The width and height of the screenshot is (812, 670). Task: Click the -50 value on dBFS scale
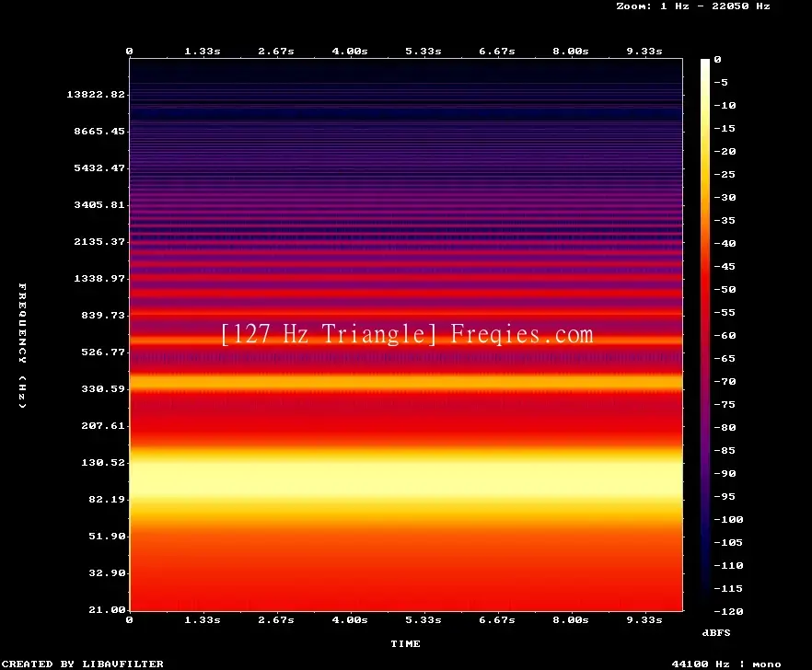725,289
